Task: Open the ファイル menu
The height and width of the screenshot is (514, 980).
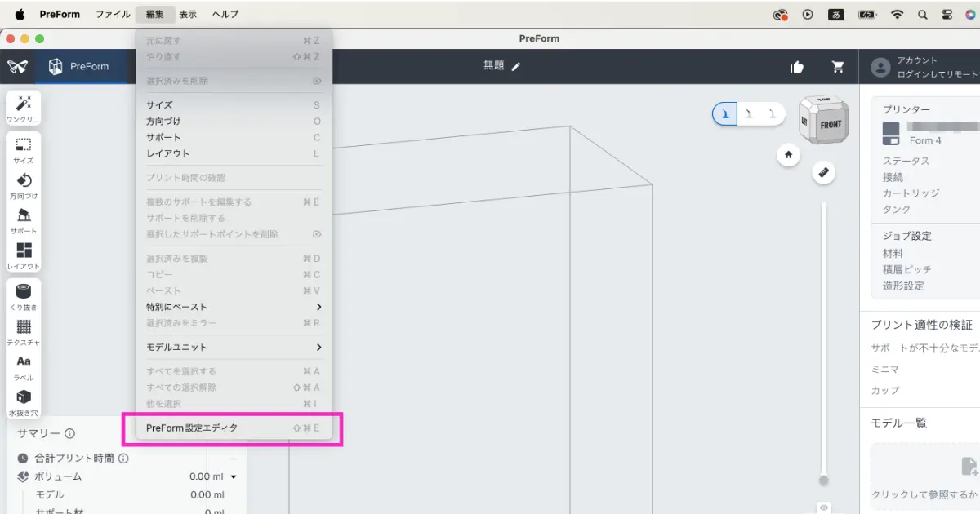Action: 113,14
